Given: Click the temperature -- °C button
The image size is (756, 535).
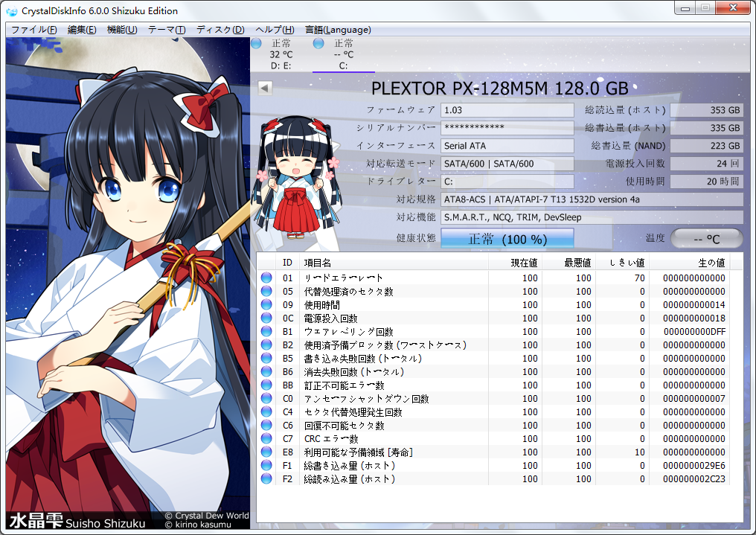Looking at the screenshot, I should click(x=706, y=239).
